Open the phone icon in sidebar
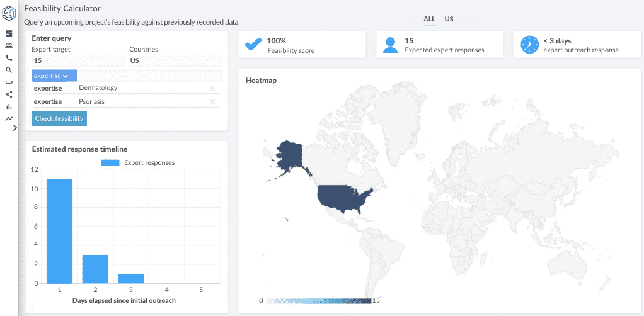The width and height of the screenshot is (644, 316). pyautogui.click(x=9, y=58)
